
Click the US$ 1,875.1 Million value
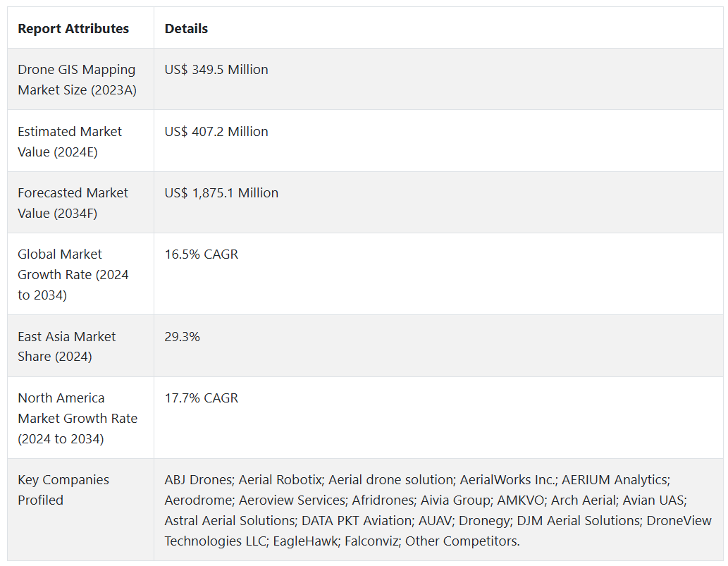click(221, 193)
